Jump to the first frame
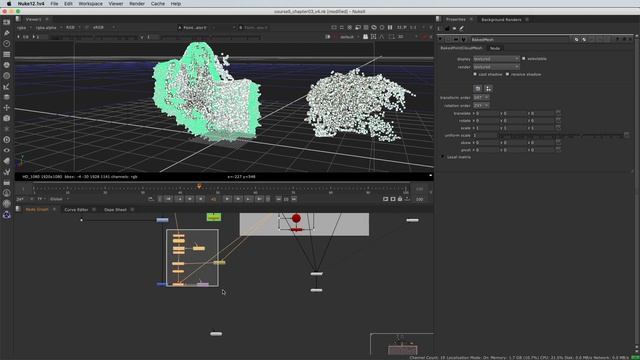The width and height of the screenshot is (640, 360). tap(168, 199)
